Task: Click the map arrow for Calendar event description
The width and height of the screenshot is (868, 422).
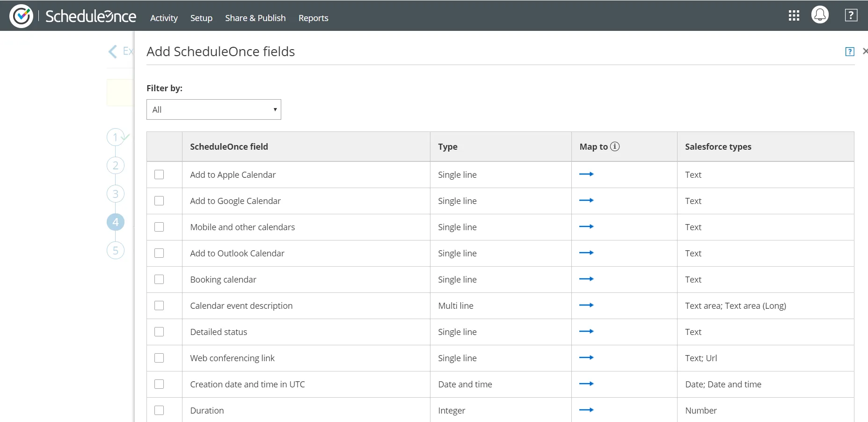Action: pyautogui.click(x=586, y=305)
